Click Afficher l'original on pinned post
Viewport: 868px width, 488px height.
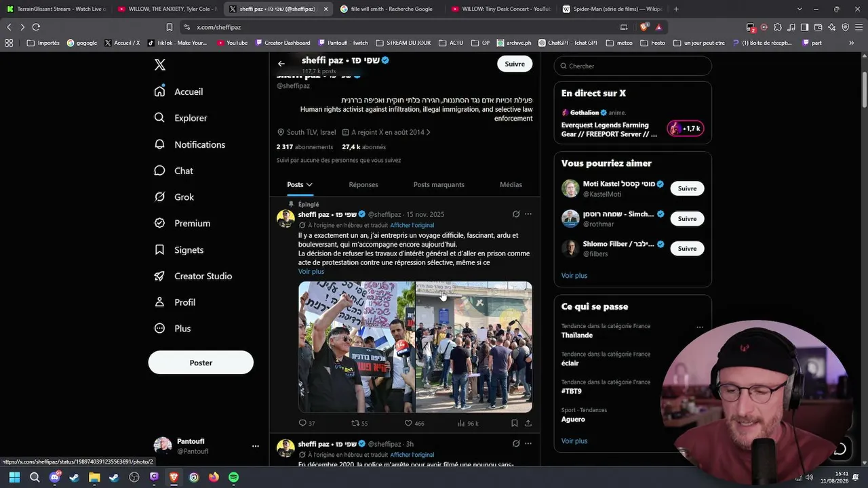[x=412, y=225]
